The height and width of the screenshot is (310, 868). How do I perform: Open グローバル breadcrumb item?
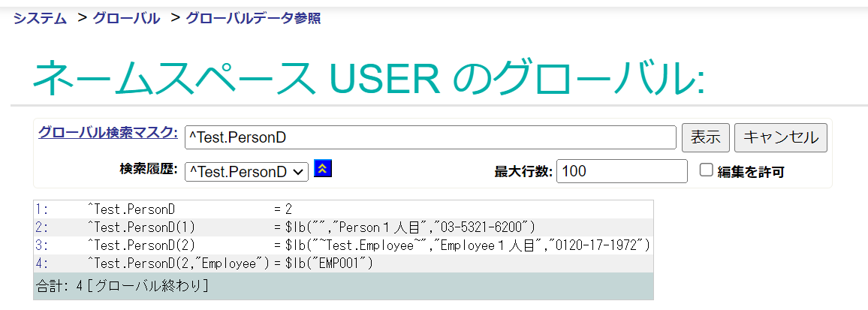pyautogui.click(x=126, y=18)
